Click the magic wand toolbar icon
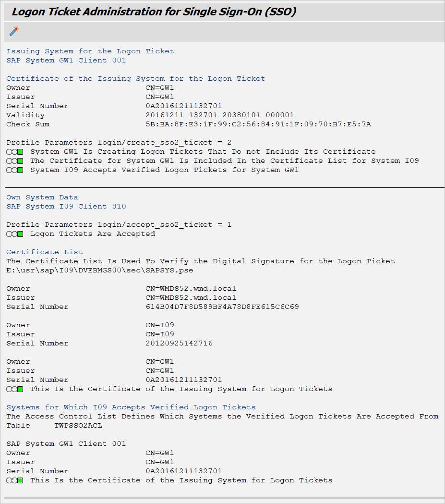Image resolution: width=445 pixels, height=504 pixels. [x=14, y=32]
